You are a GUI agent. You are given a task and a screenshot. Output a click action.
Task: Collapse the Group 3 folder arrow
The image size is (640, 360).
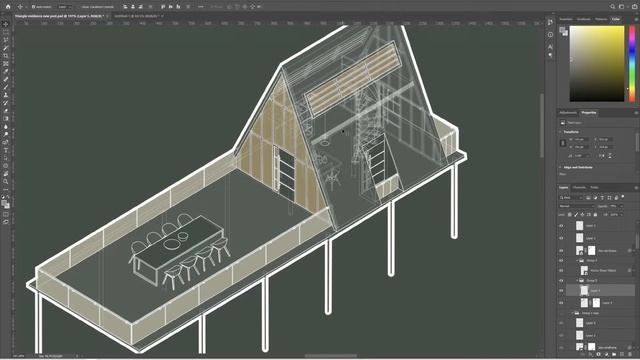577,280
